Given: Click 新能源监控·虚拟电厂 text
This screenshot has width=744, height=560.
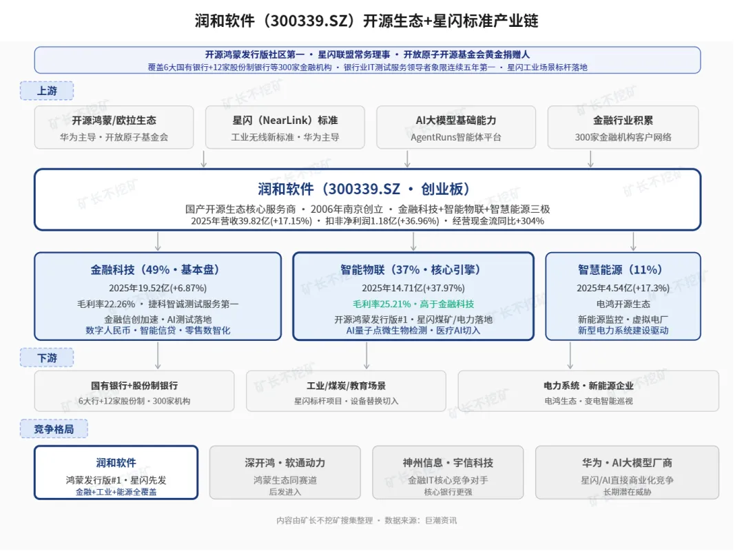Looking at the screenshot, I should coord(623,320).
